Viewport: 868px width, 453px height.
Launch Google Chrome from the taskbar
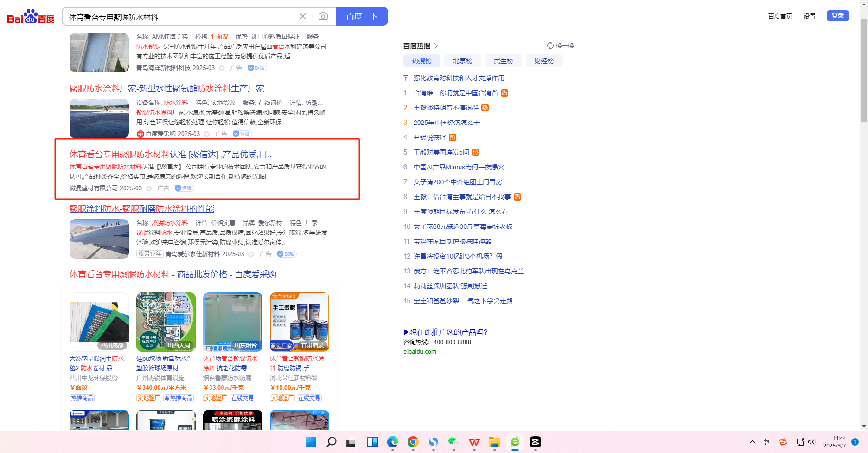tap(413, 442)
